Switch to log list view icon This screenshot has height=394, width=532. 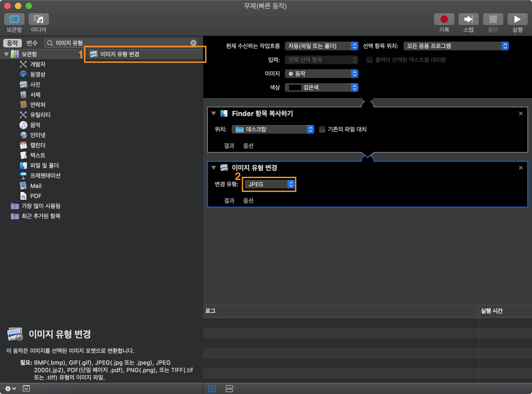coord(212,389)
